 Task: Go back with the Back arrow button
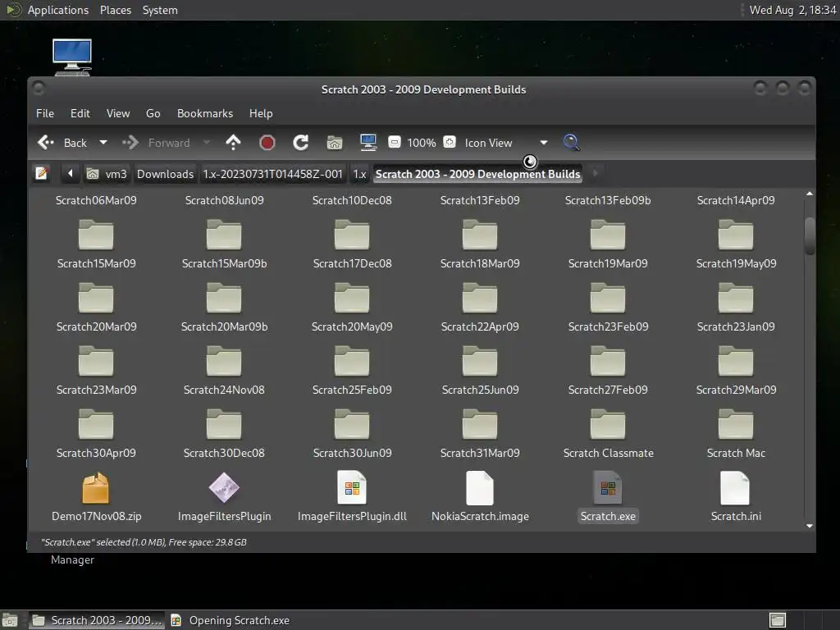click(62, 143)
